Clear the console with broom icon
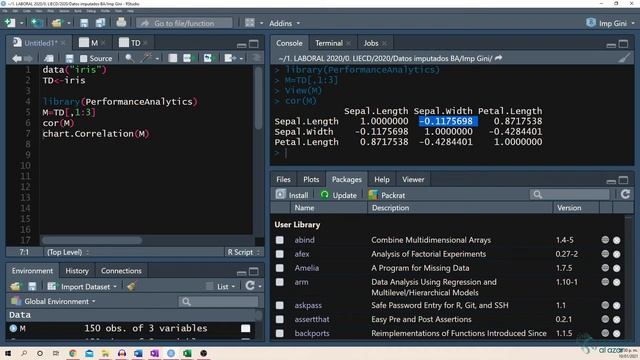Viewport: 640px width, 360px height. point(624,58)
